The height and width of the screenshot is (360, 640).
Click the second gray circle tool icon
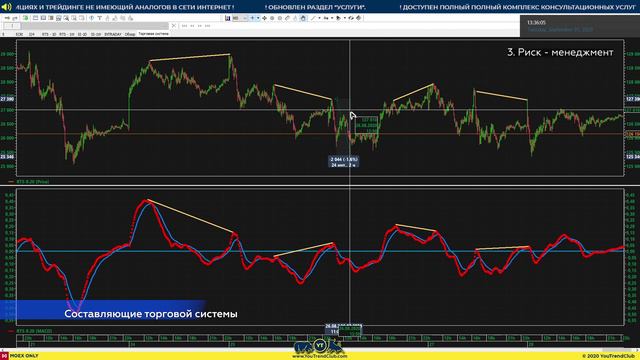point(280,18)
